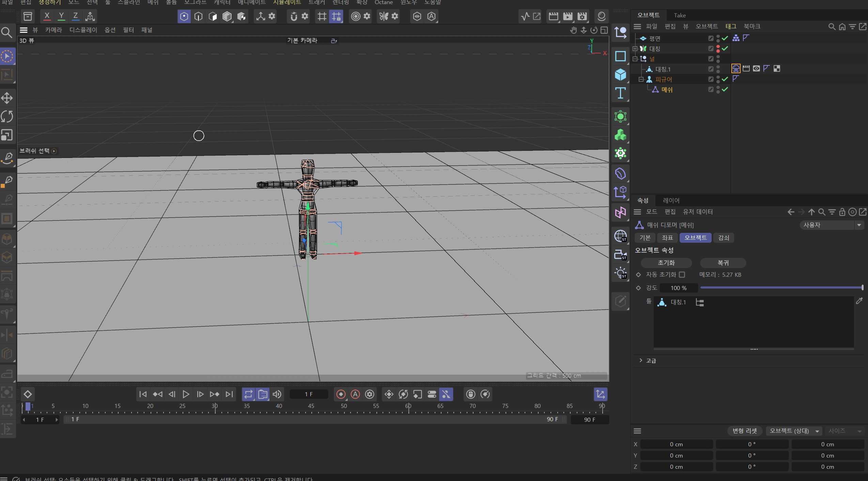Screen dimensions: 868x481
Task: Enable the 자동 초기화 checkbox
Action: tap(682, 274)
